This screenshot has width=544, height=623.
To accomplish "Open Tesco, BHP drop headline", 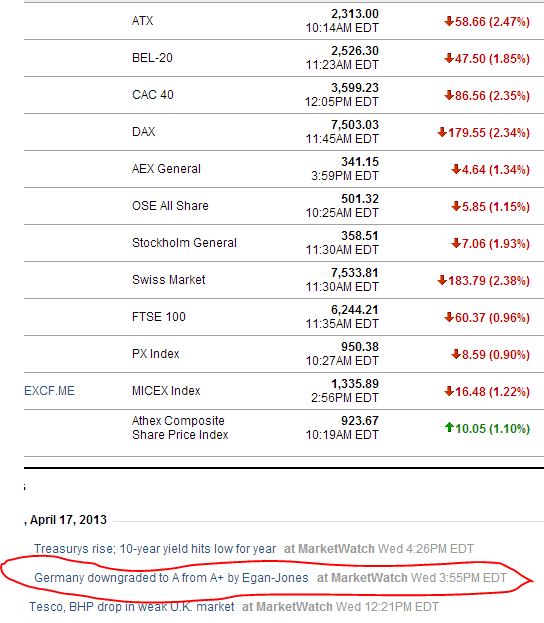I will tap(132, 607).
